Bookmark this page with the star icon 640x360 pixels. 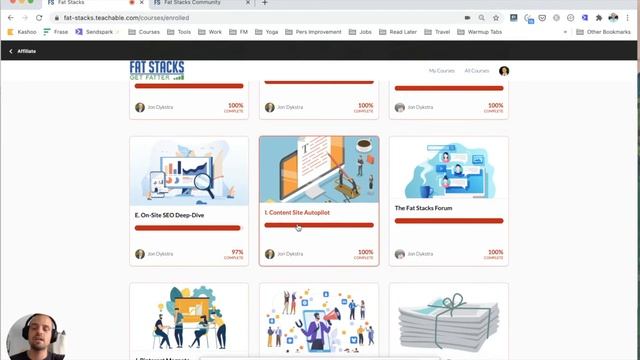496,18
